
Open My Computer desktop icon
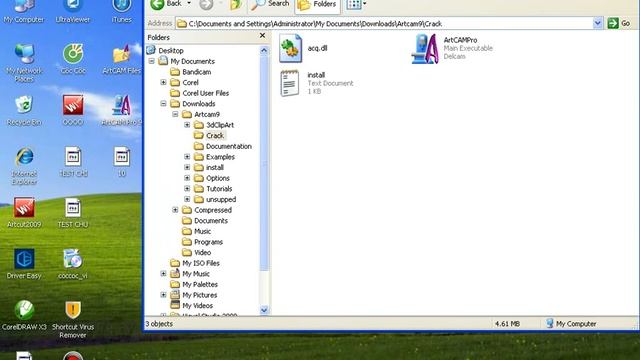tap(24, 11)
